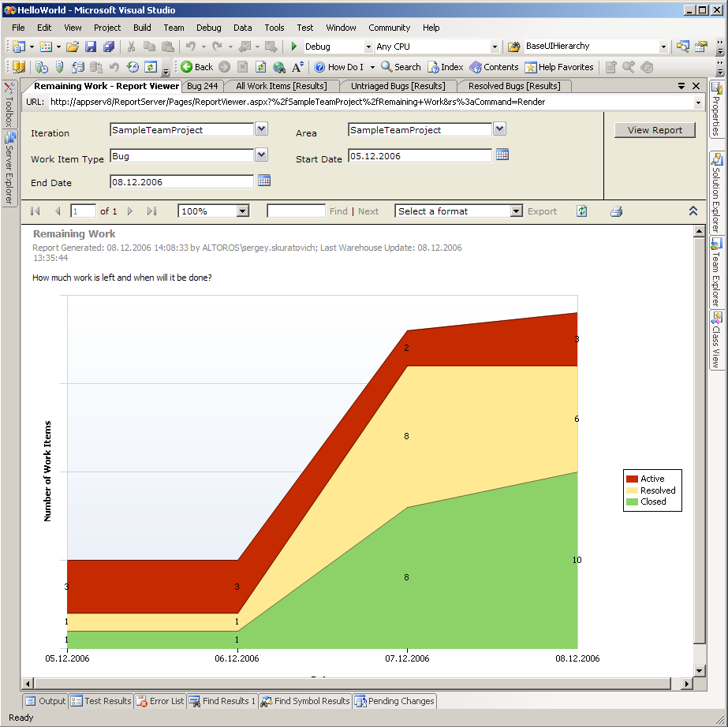Open the How Do I help icon

click(x=338, y=67)
